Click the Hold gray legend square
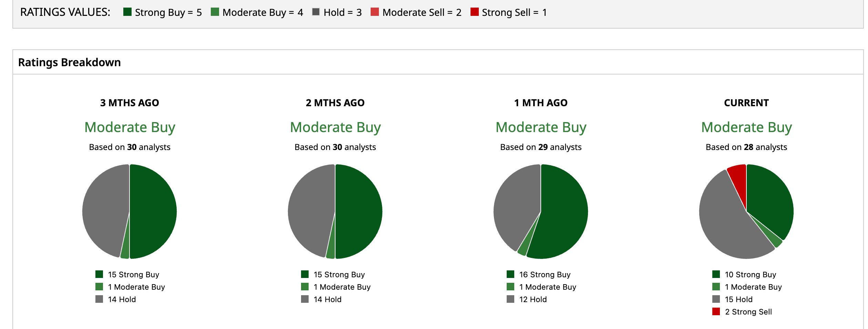Screen dimensions: 868x329 [316, 12]
